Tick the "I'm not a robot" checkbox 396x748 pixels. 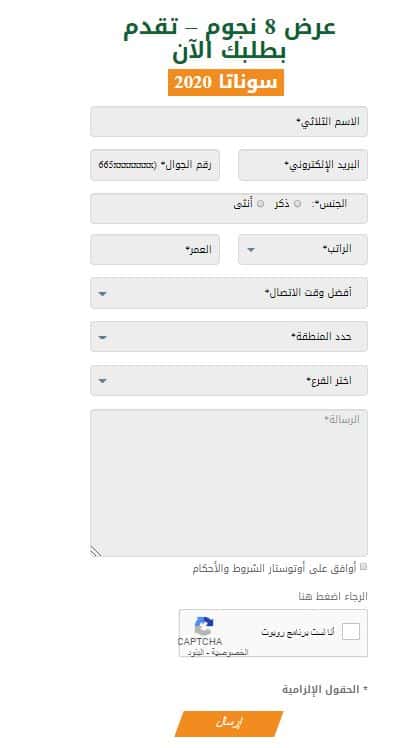click(351, 632)
